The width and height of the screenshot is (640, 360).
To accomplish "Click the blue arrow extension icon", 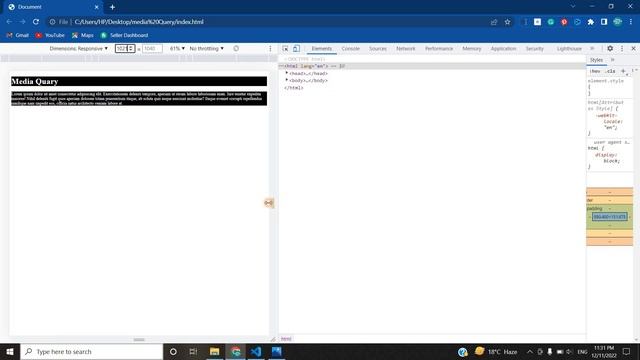I will click(x=578, y=22).
